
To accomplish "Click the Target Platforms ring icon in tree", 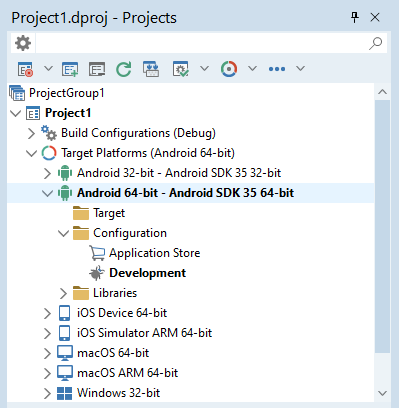I will point(49,153).
